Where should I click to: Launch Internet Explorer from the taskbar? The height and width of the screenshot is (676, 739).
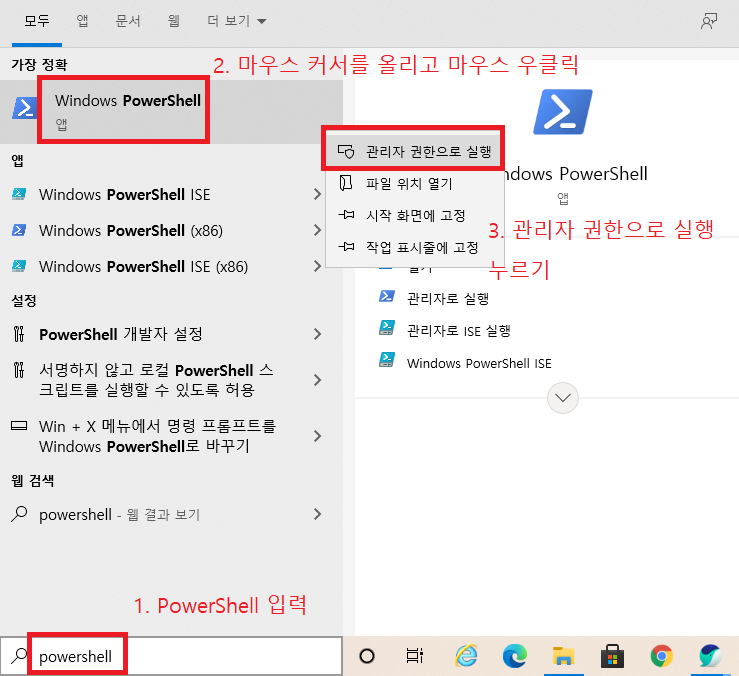click(x=466, y=656)
